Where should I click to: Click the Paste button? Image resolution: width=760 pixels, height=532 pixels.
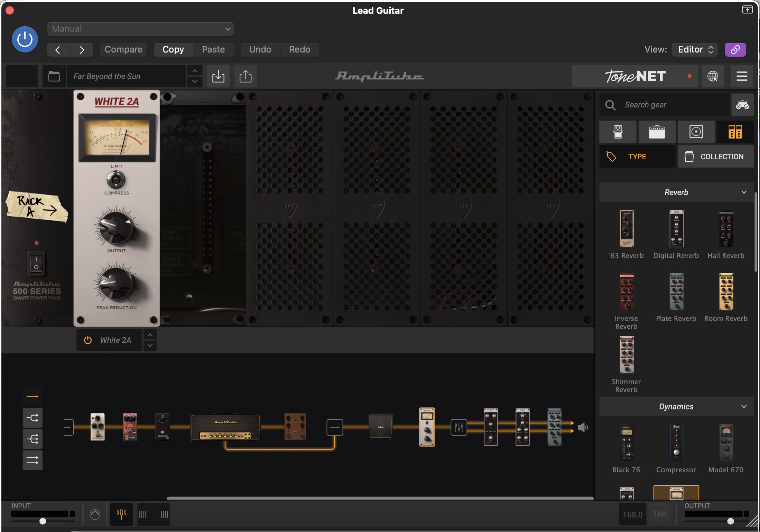pos(213,50)
